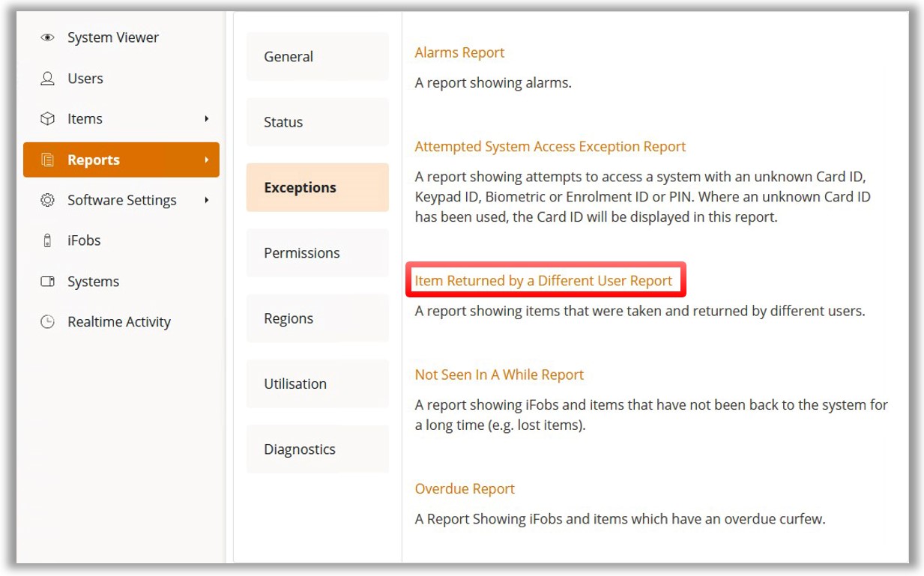Click the Users person icon
Screen dimensions: 924x576
pyautogui.click(x=47, y=79)
